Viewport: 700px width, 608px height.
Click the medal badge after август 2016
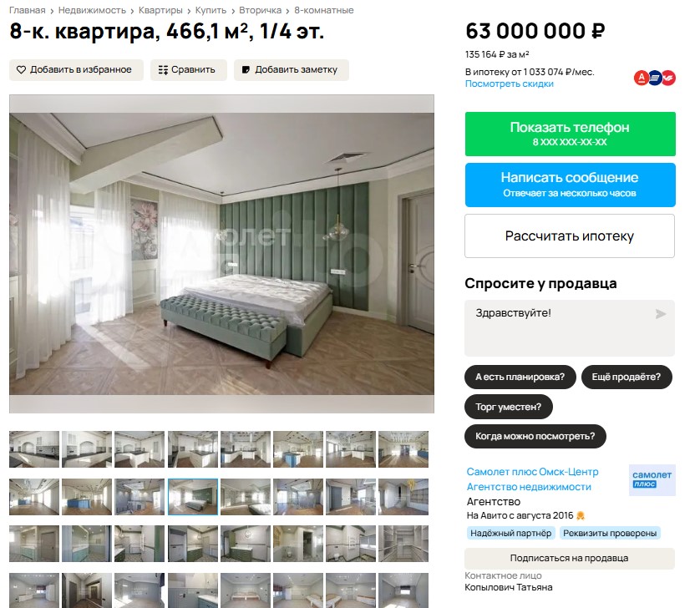click(581, 515)
